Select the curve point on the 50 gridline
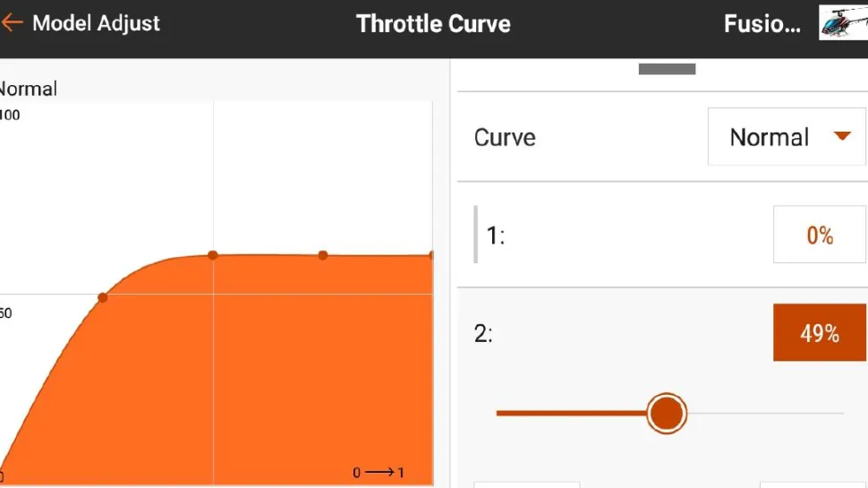 coord(103,297)
